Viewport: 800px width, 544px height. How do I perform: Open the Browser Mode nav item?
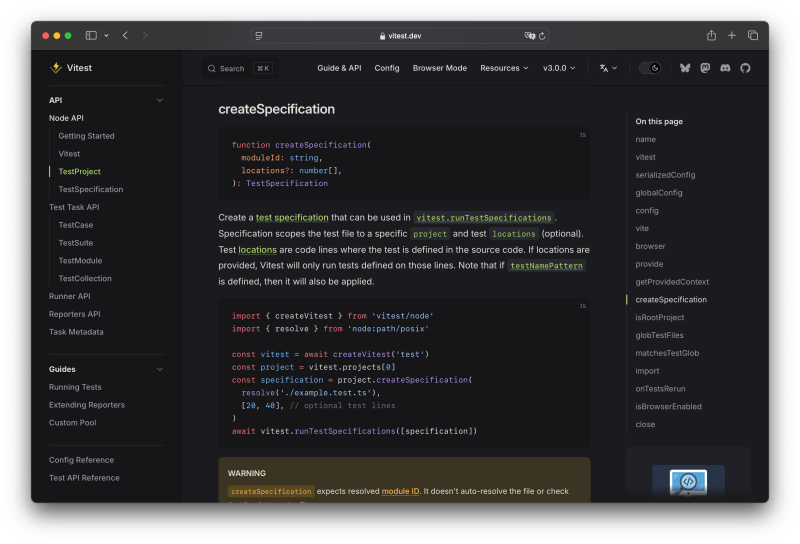(x=440, y=68)
